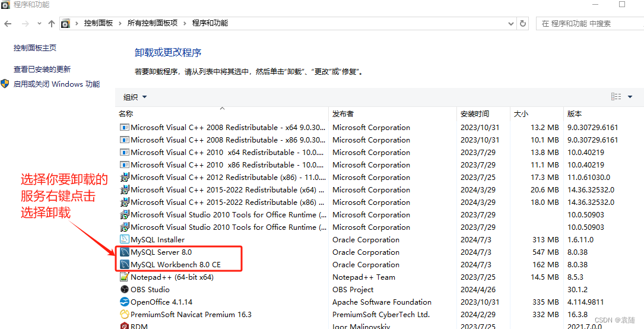Click version 1.6.11.0
644x329 pixels.
pyautogui.click(x=581, y=239)
